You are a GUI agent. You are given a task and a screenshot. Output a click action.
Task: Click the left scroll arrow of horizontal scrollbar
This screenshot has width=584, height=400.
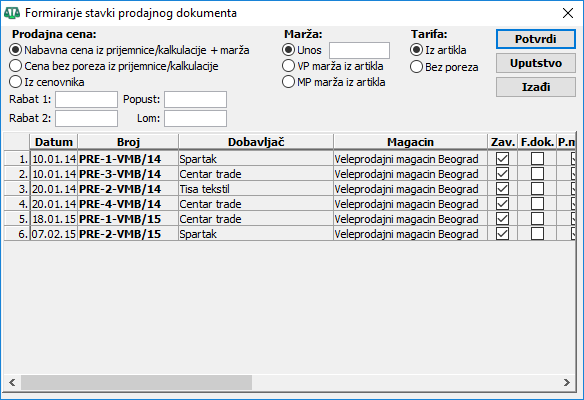point(12,382)
